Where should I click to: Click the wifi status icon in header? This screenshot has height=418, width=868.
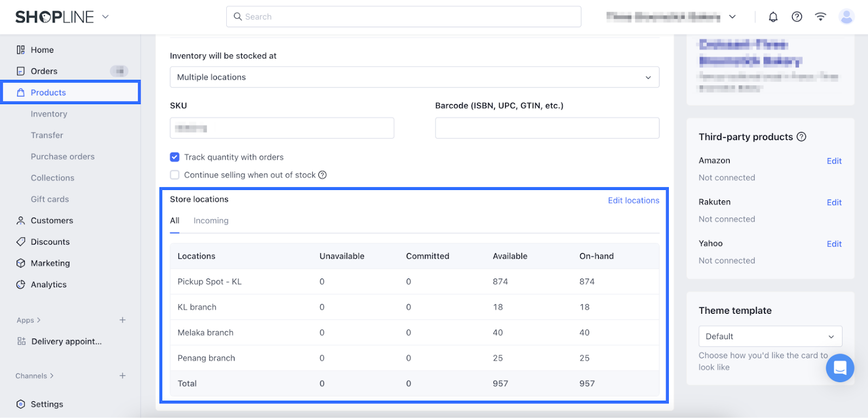(x=820, y=17)
